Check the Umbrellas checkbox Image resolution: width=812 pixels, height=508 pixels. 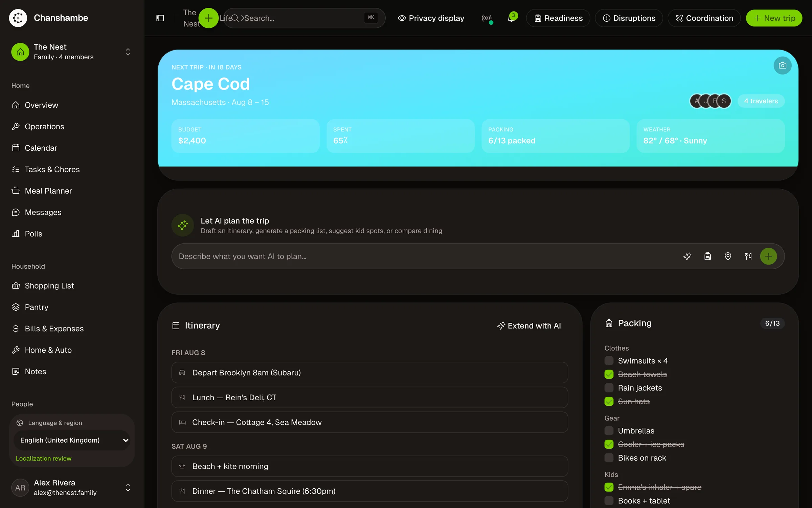click(609, 431)
